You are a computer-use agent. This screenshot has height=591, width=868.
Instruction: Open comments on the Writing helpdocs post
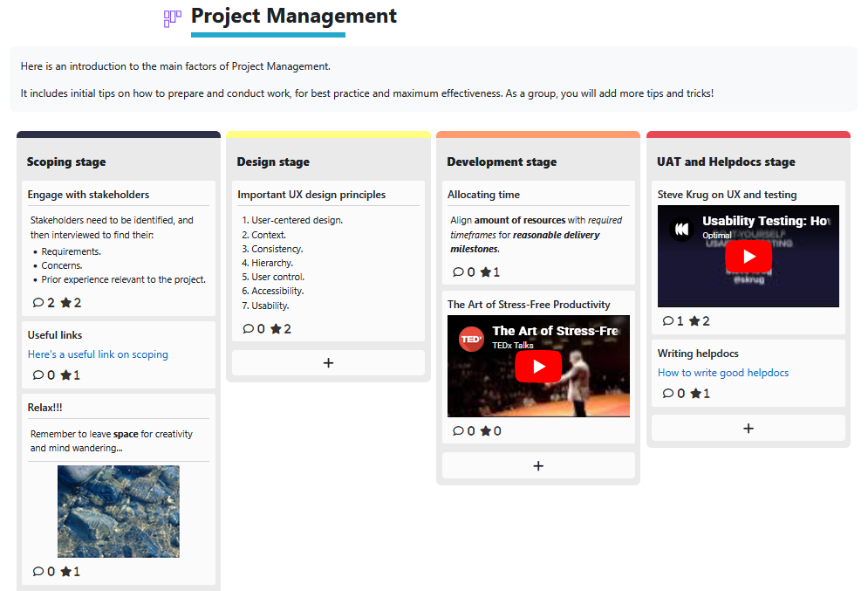(x=669, y=393)
